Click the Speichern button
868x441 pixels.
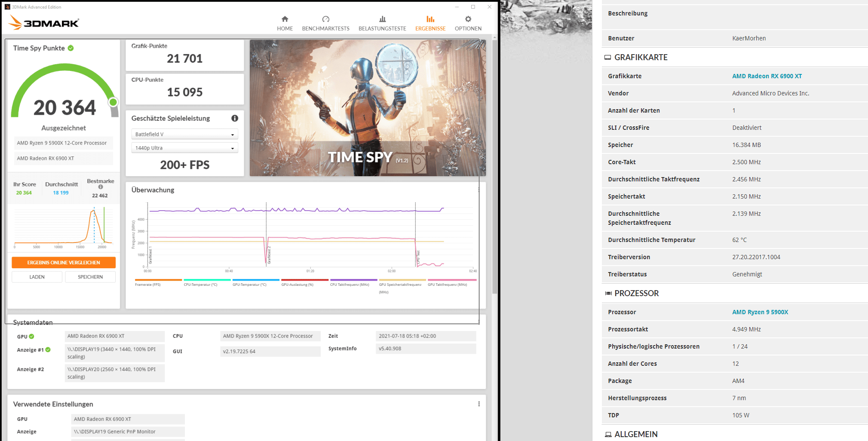click(x=90, y=277)
